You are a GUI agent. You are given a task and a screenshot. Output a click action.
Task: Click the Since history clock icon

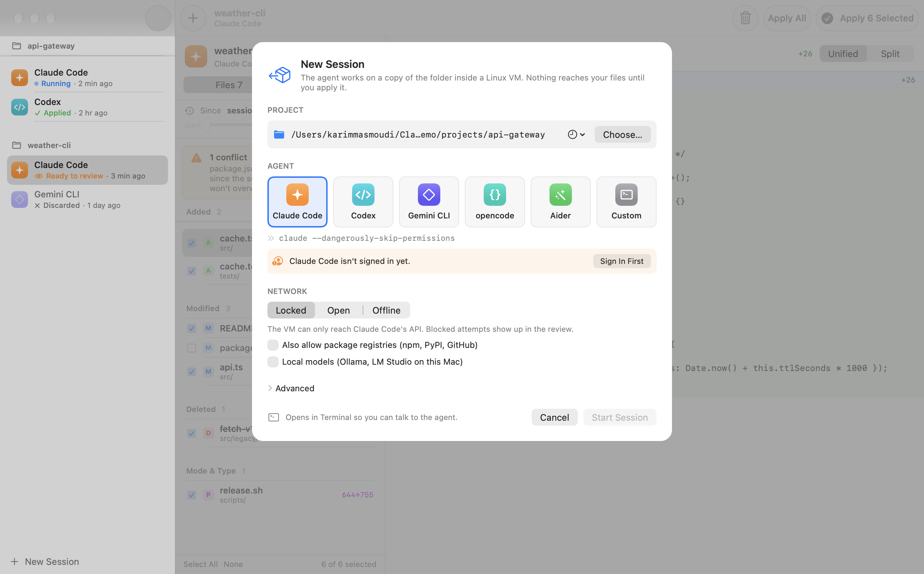click(x=189, y=111)
